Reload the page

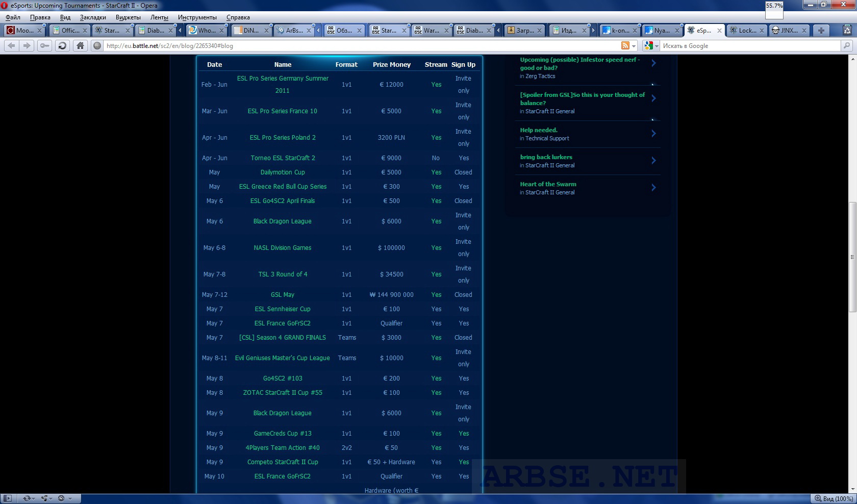(62, 45)
